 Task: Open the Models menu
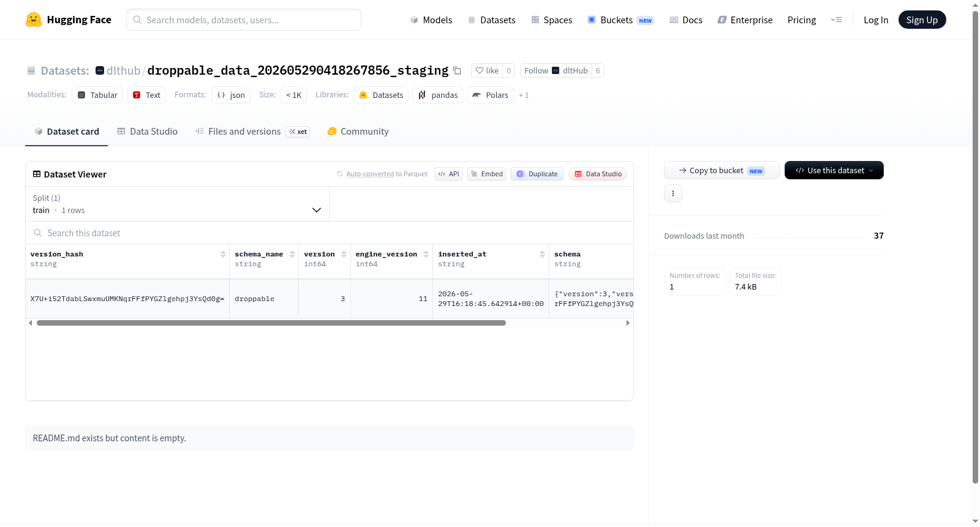point(431,20)
